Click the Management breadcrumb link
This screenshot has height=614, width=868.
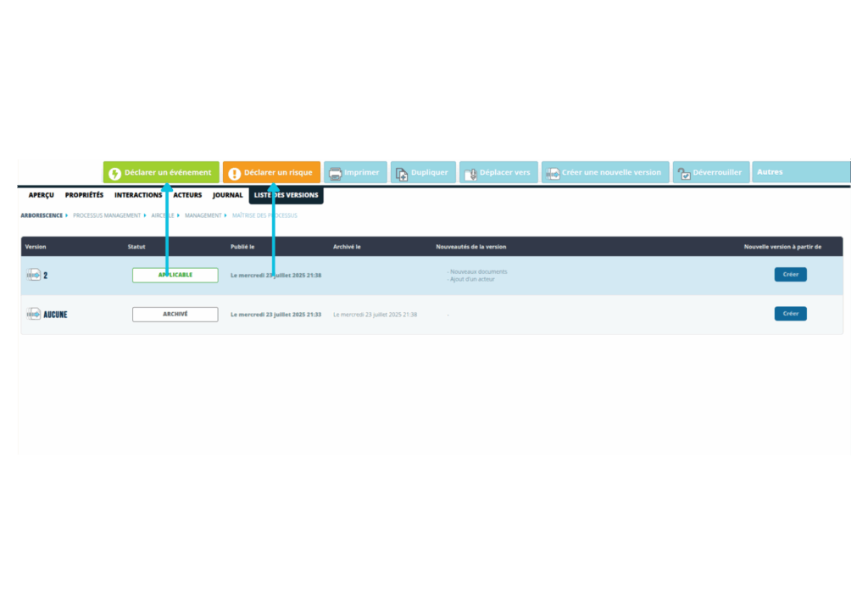203,216
